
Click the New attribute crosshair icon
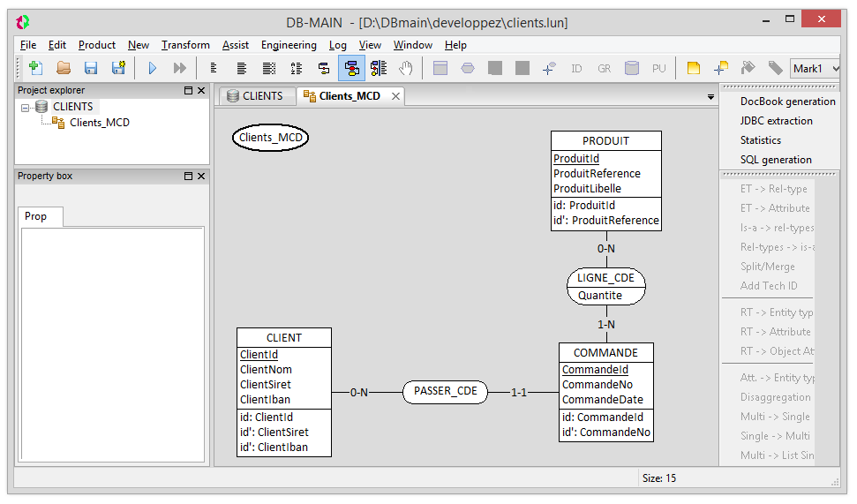(549, 68)
